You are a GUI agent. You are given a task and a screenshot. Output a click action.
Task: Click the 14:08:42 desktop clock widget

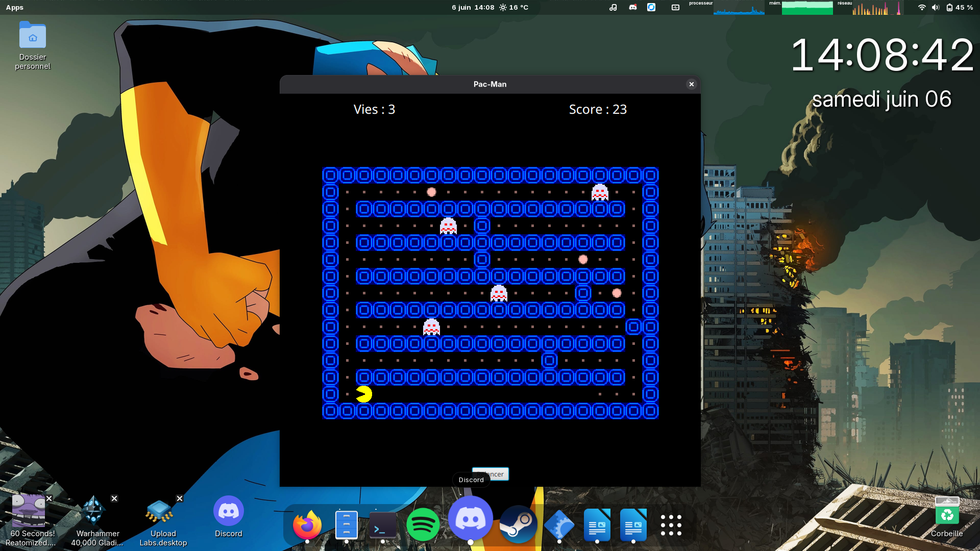coord(882,55)
